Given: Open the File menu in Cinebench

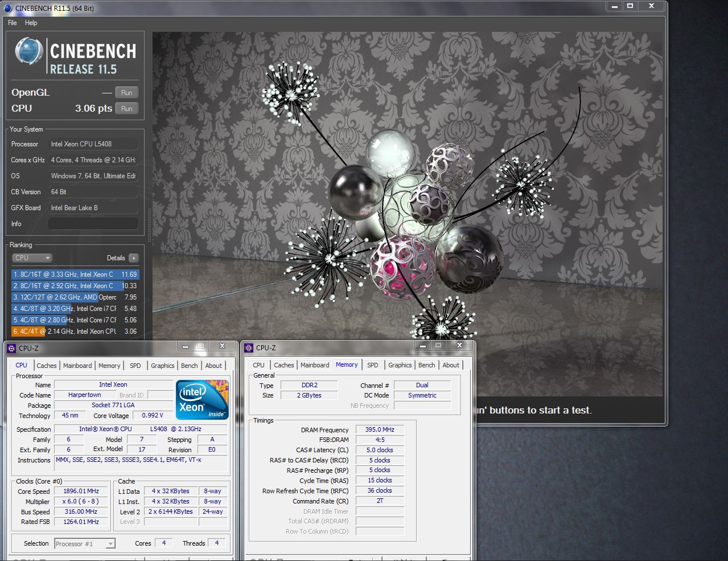Looking at the screenshot, I should pyautogui.click(x=12, y=23).
